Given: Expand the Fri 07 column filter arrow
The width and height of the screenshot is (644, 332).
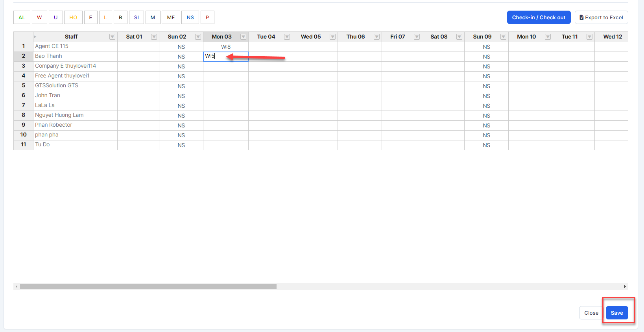Looking at the screenshot, I should click(x=417, y=37).
